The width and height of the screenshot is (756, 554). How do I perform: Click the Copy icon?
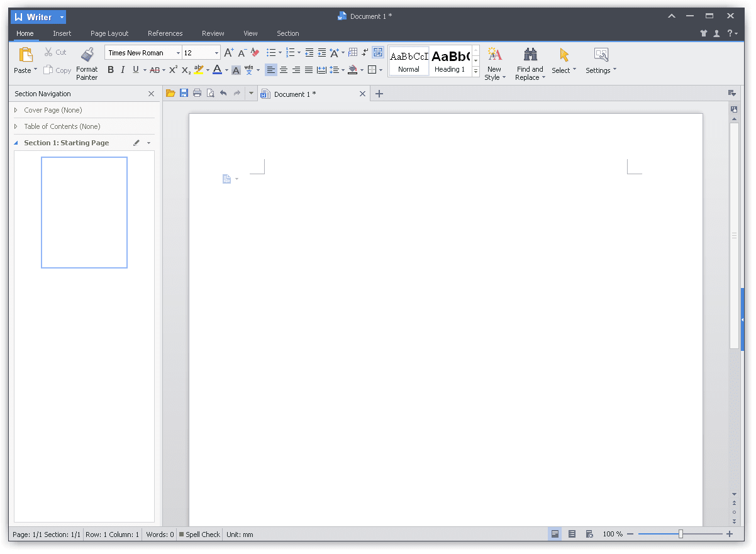tap(48, 70)
